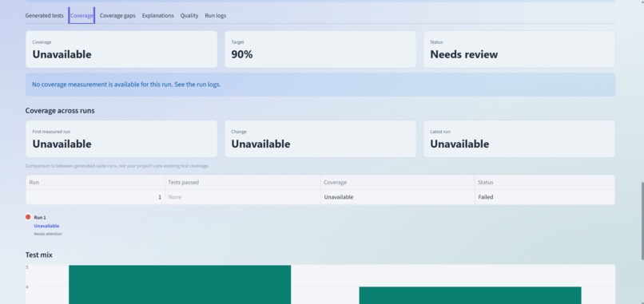Viewport: 644px width, 304px height.
Task: Click the Run column header
Action: tap(95, 182)
